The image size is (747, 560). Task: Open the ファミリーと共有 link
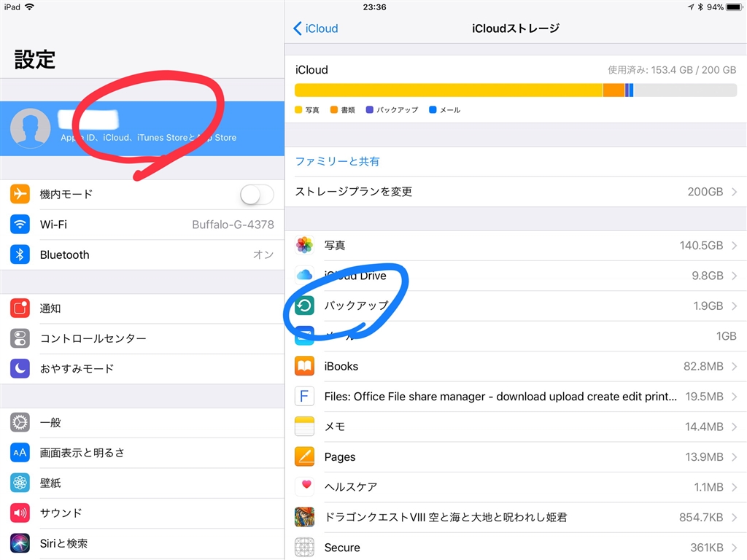pos(337,161)
